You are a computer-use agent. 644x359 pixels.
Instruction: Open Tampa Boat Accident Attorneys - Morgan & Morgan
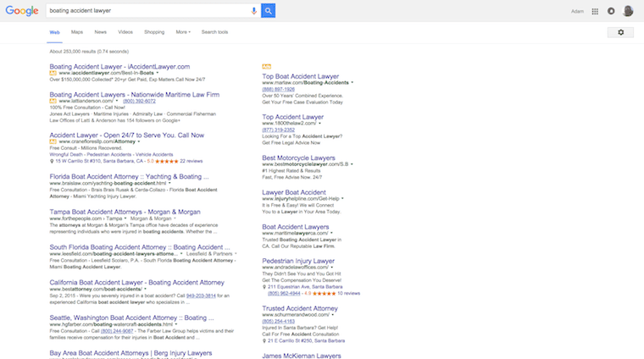(x=125, y=212)
